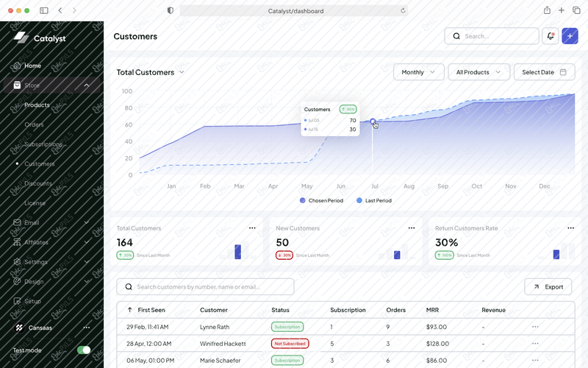The height and width of the screenshot is (368, 588).
Task: Open the All Products filter dropdown
Action: [x=479, y=72]
